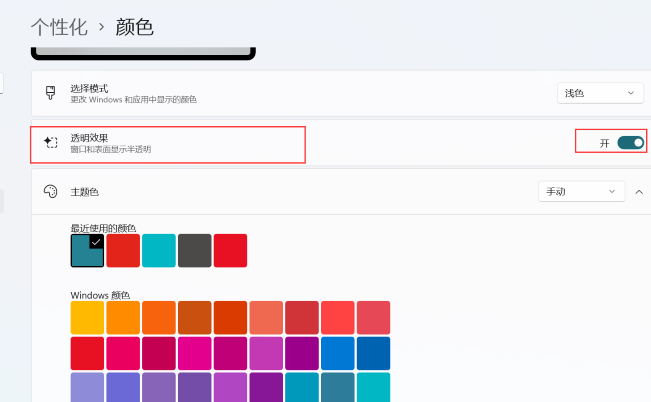The height and width of the screenshot is (402, 651).
Task: Turn off the 透明效果 toggle switch
Action: [x=630, y=143]
